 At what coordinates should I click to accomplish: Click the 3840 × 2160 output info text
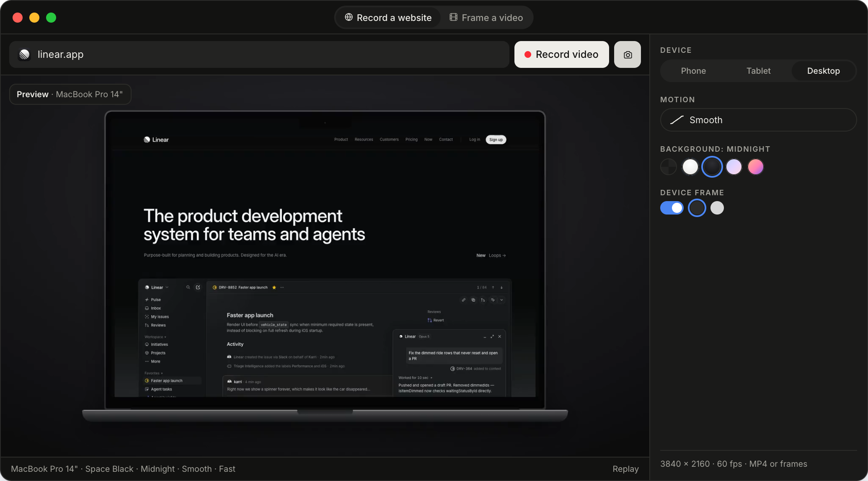pyautogui.click(x=734, y=464)
